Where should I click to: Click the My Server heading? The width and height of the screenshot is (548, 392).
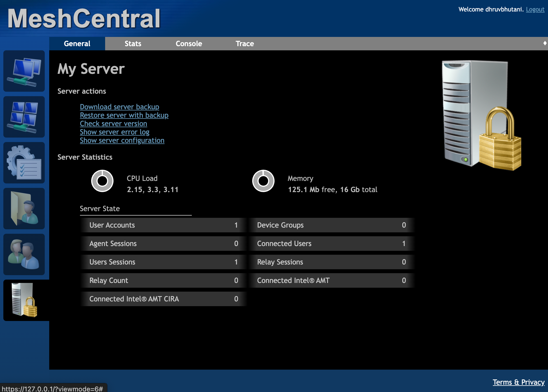(91, 69)
